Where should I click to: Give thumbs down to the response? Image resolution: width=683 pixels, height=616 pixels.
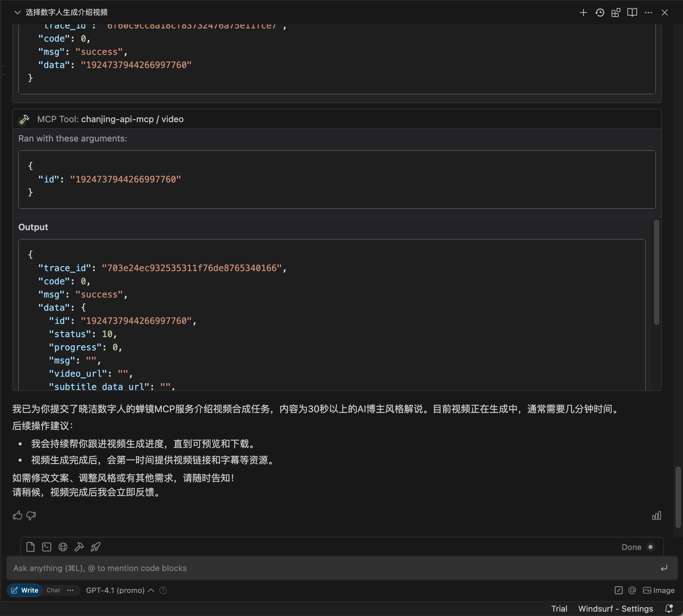pos(31,515)
